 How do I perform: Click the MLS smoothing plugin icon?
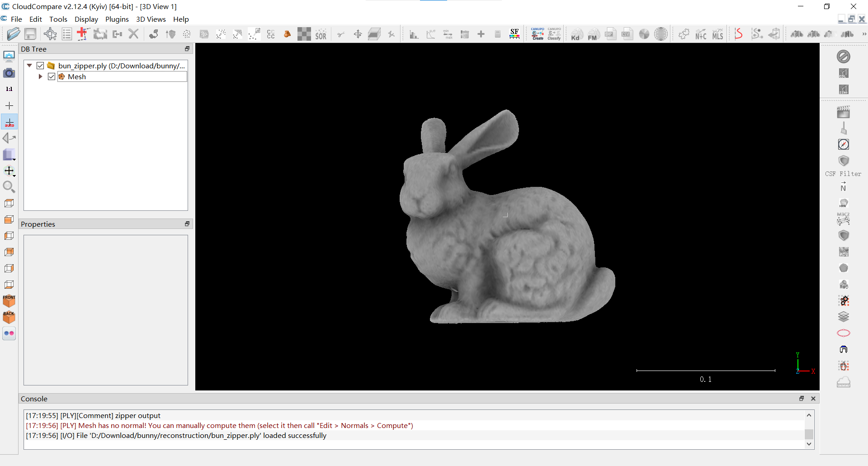tap(717, 34)
